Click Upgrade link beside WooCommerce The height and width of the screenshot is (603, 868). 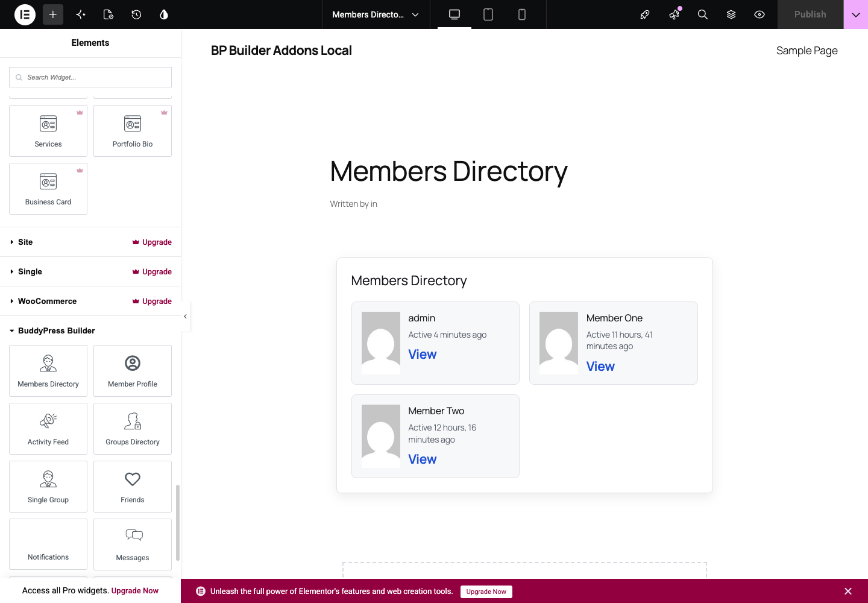pyautogui.click(x=152, y=301)
